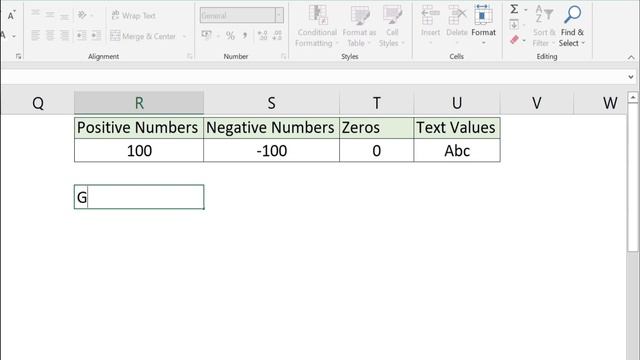The image size is (640, 360).
Task: Click the Fill down icon
Action: pyautogui.click(x=514, y=24)
